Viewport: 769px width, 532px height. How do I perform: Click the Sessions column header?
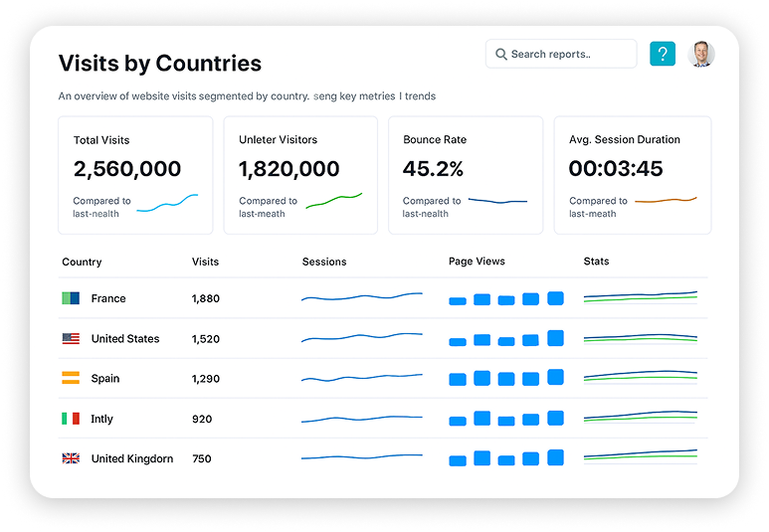click(x=324, y=262)
